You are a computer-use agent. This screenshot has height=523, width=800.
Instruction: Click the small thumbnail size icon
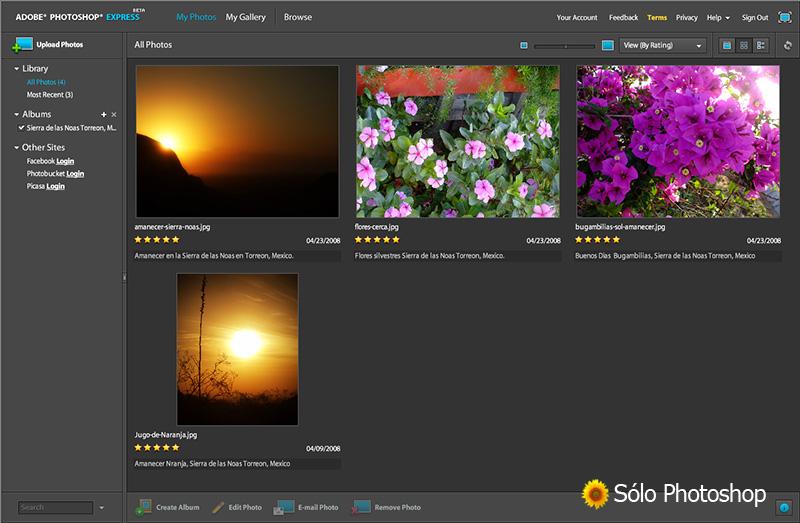(x=523, y=45)
